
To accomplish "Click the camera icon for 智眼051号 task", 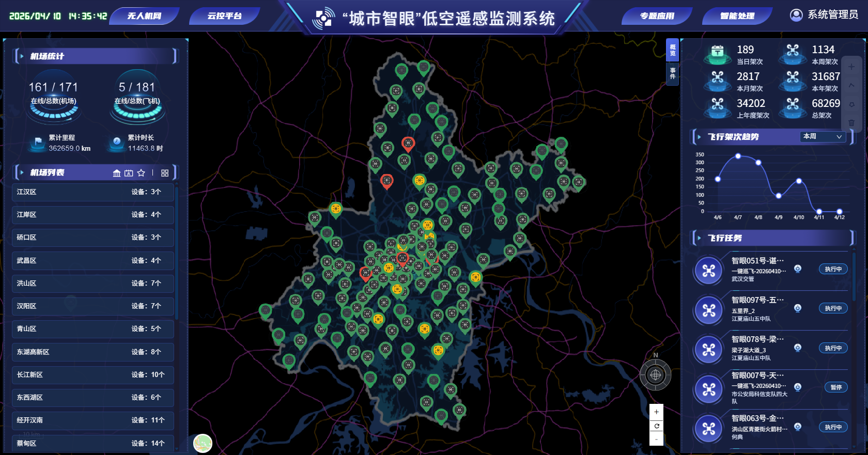I will [798, 269].
